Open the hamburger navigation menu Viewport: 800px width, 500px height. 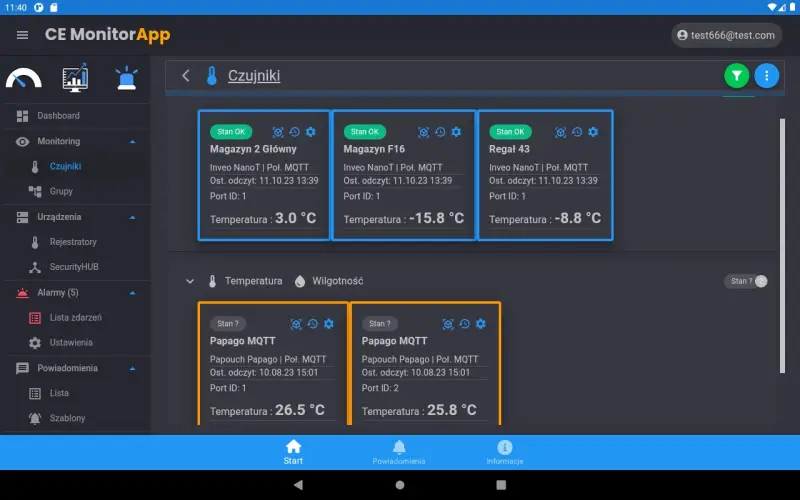(22, 35)
